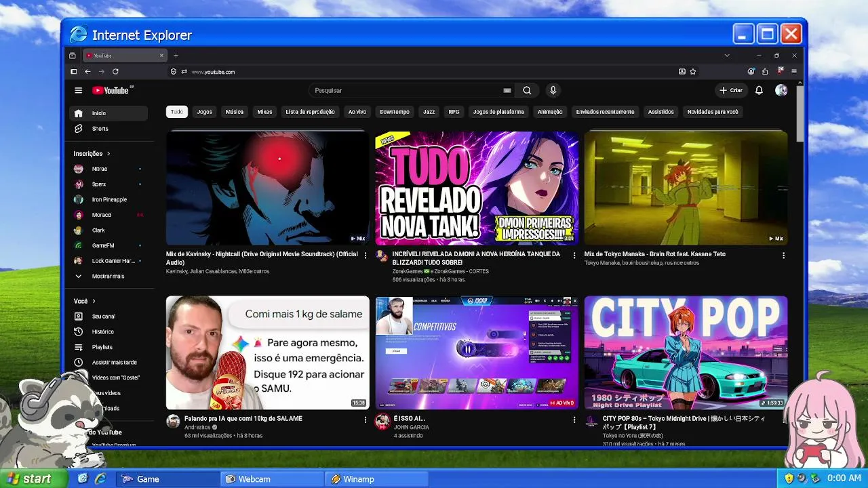The height and width of the screenshot is (488, 868).
Task: Click the browser address bar URL
Action: pos(213,72)
